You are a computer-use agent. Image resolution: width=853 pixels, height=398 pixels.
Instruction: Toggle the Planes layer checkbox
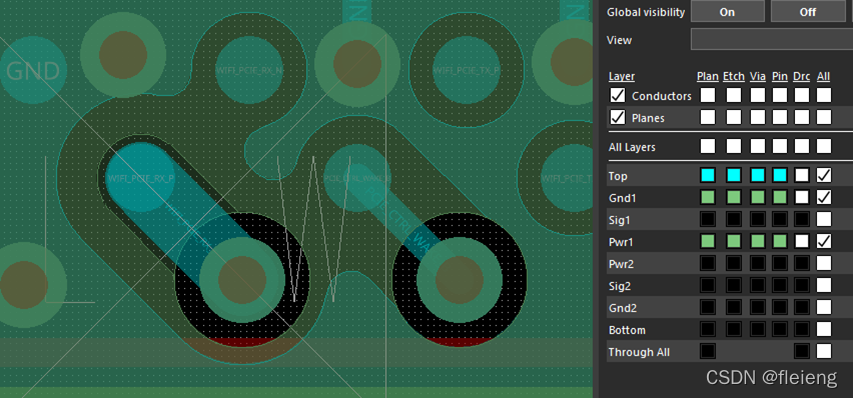pos(617,117)
